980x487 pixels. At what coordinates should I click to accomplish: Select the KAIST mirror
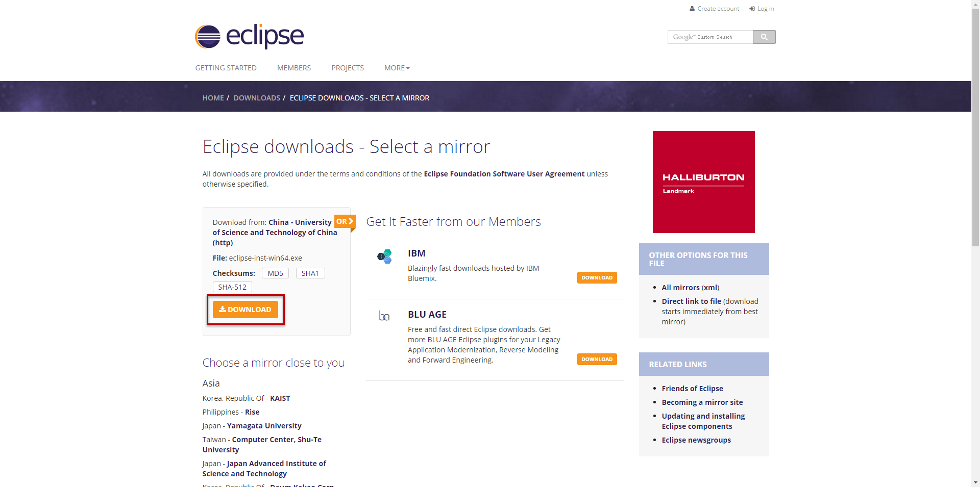(x=280, y=398)
